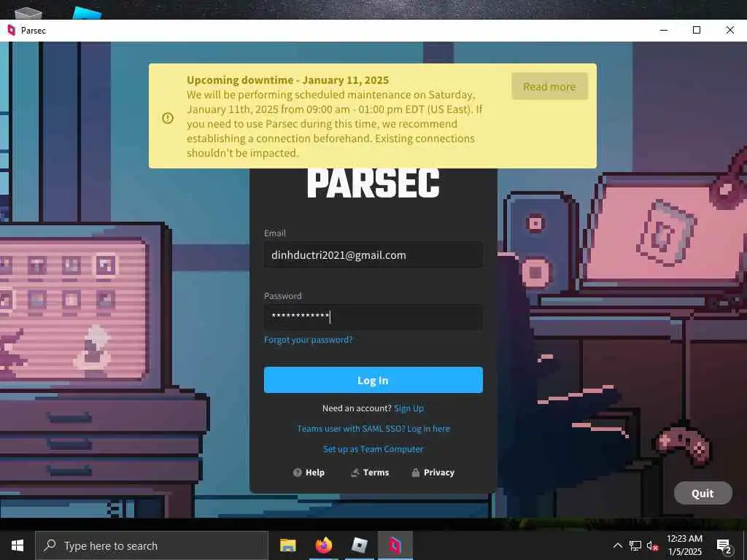
Task: Open the Windows Start menu
Action: point(18,545)
